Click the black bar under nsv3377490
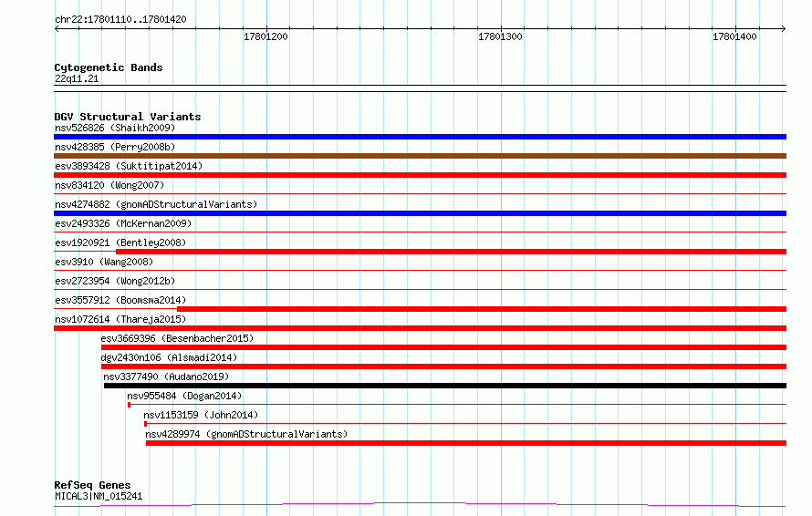The image size is (812, 516). tap(445, 386)
